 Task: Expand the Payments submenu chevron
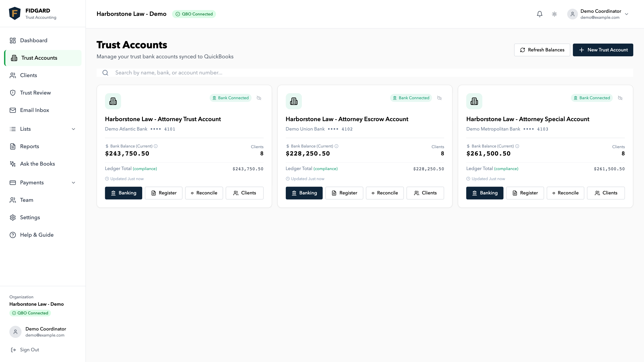[x=74, y=183]
